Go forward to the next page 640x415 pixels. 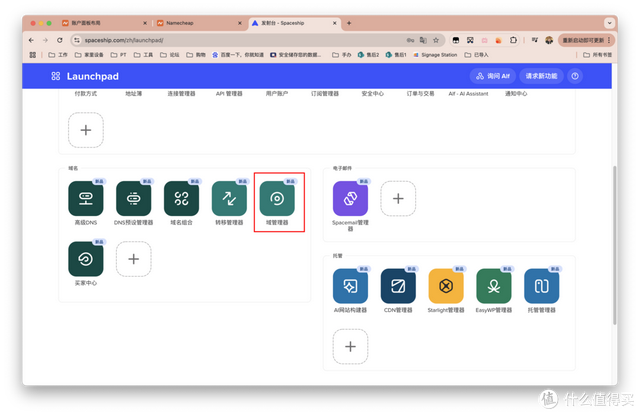click(45, 40)
